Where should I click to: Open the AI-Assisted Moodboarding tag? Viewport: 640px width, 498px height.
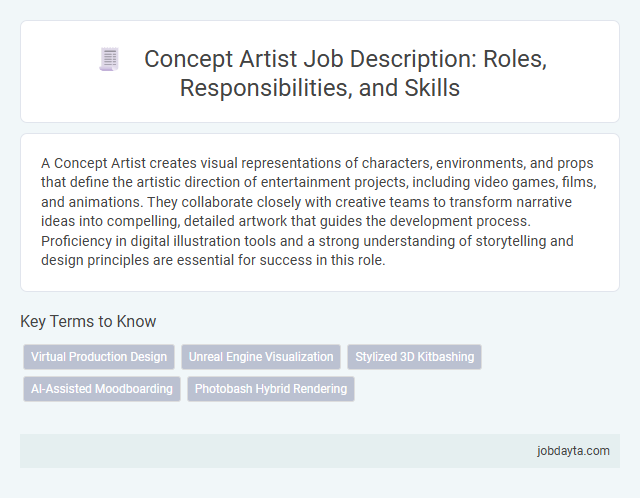pyautogui.click(x=102, y=389)
